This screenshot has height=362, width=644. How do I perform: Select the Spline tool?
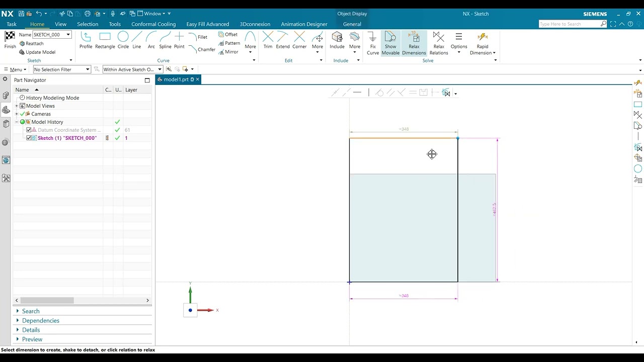pos(165,40)
